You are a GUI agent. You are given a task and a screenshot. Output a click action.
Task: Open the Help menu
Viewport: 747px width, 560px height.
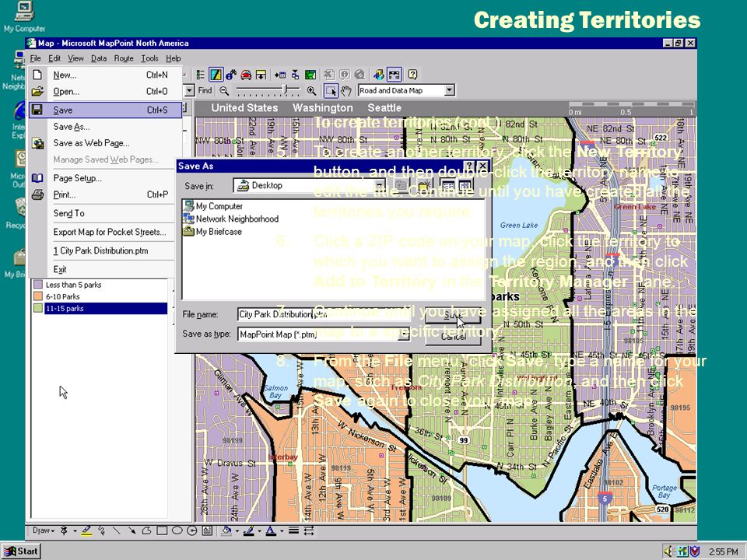(174, 58)
